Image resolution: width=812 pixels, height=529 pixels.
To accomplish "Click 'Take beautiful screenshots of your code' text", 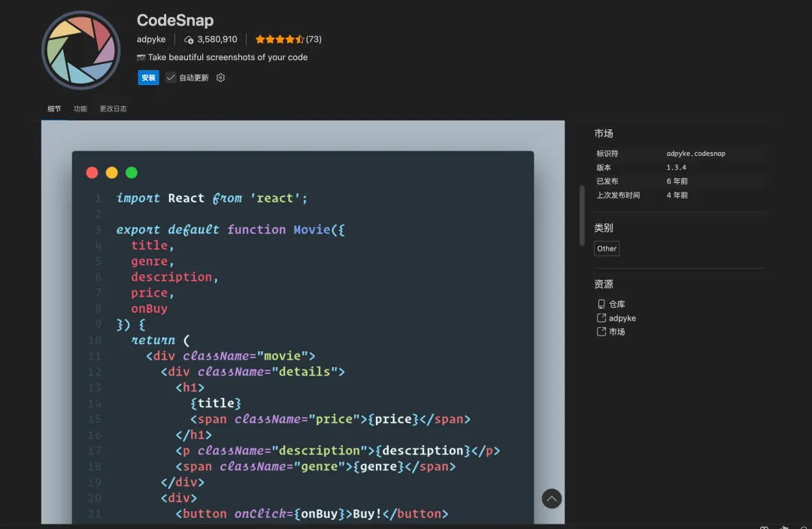I will point(228,57).
